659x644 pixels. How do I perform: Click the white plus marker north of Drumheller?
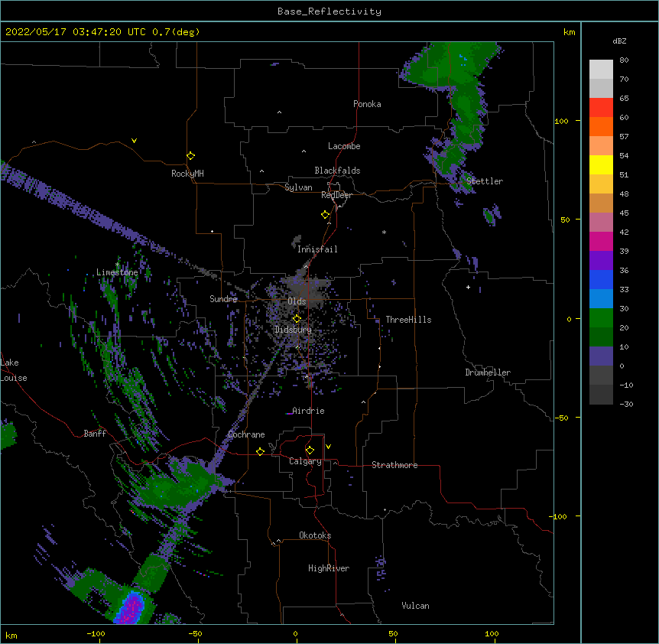(x=468, y=287)
